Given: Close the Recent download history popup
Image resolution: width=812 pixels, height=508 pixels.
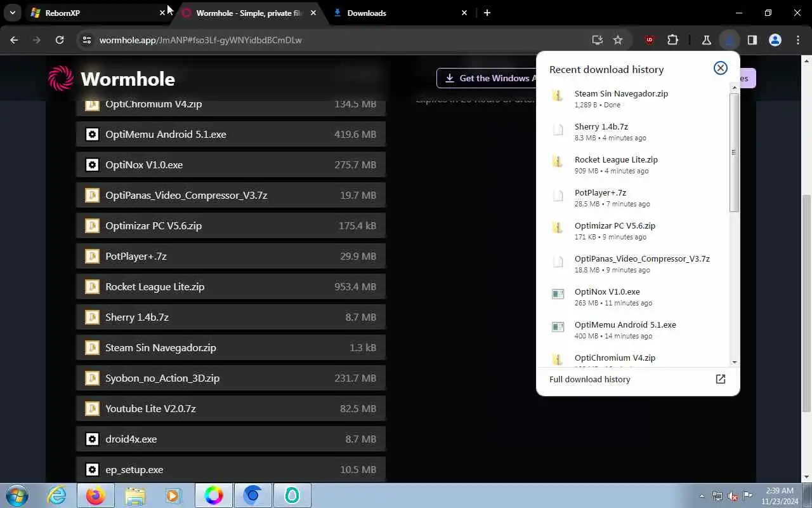Looking at the screenshot, I should point(720,68).
